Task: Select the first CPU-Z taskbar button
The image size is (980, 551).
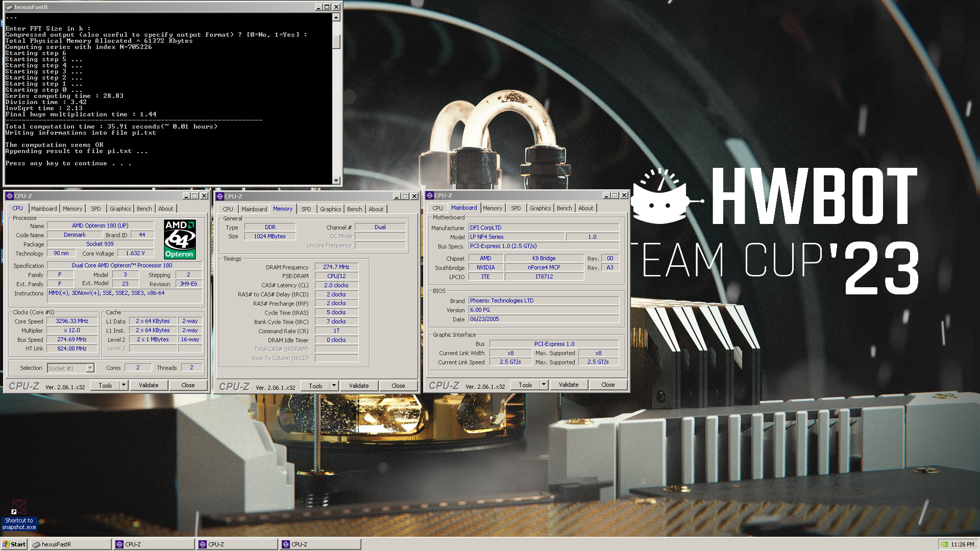Action: (x=155, y=544)
